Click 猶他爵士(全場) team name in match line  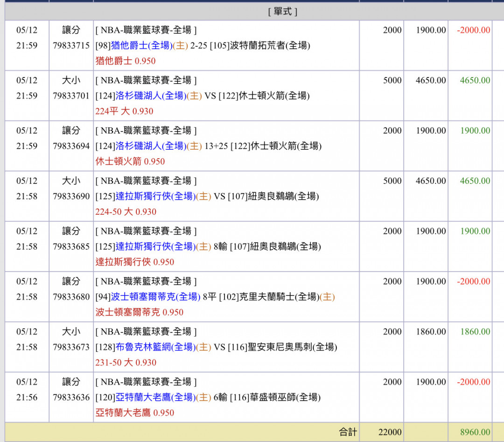point(142,45)
